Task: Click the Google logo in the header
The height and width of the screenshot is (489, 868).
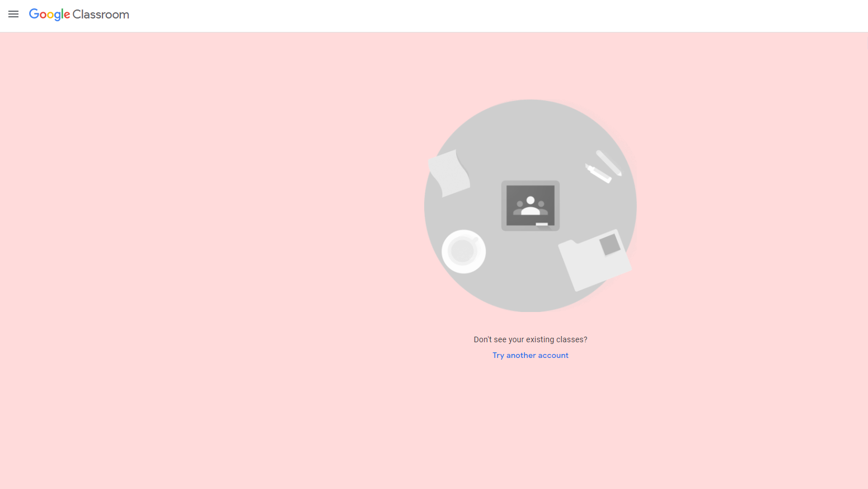Action: tap(49, 14)
